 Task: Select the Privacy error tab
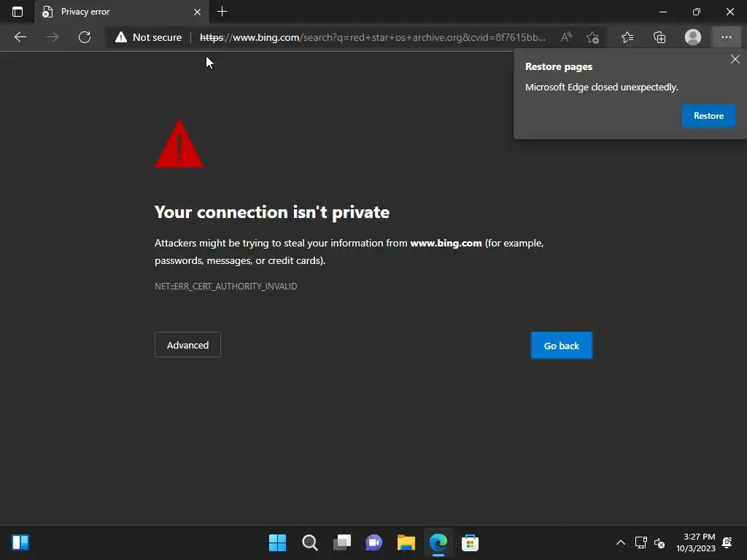click(122, 12)
